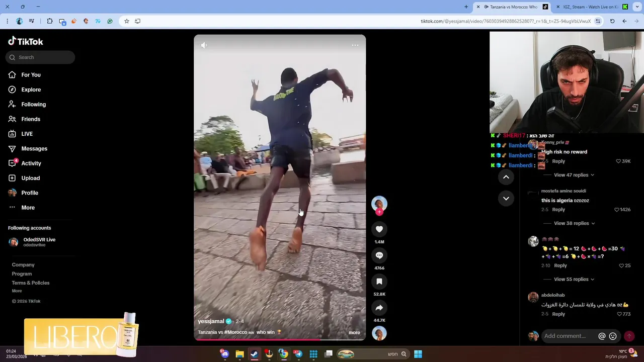Go back with the browser back arrow
644x362 pixels.
coord(624,21)
